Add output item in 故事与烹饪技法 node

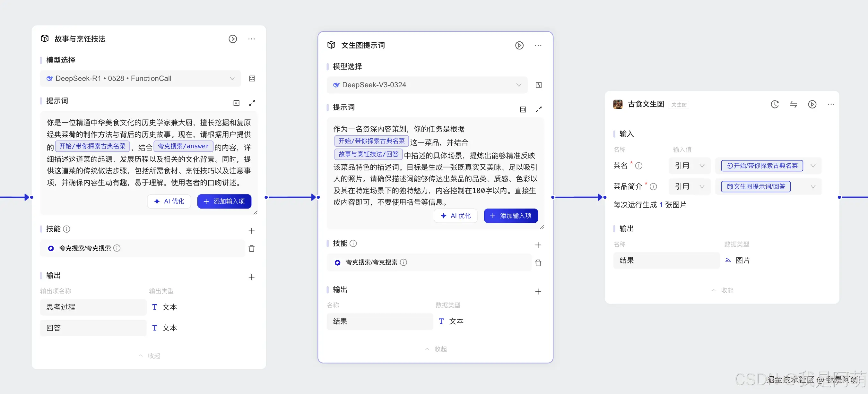[251, 277]
